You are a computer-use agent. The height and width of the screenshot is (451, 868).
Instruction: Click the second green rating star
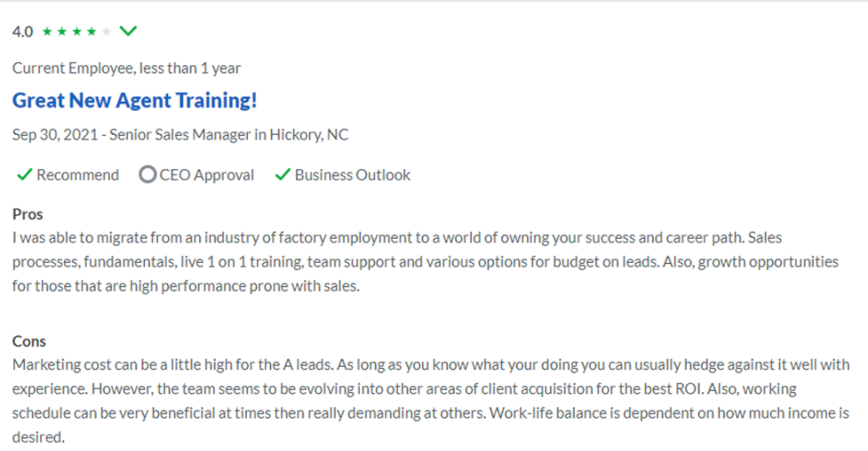[x=62, y=31]
